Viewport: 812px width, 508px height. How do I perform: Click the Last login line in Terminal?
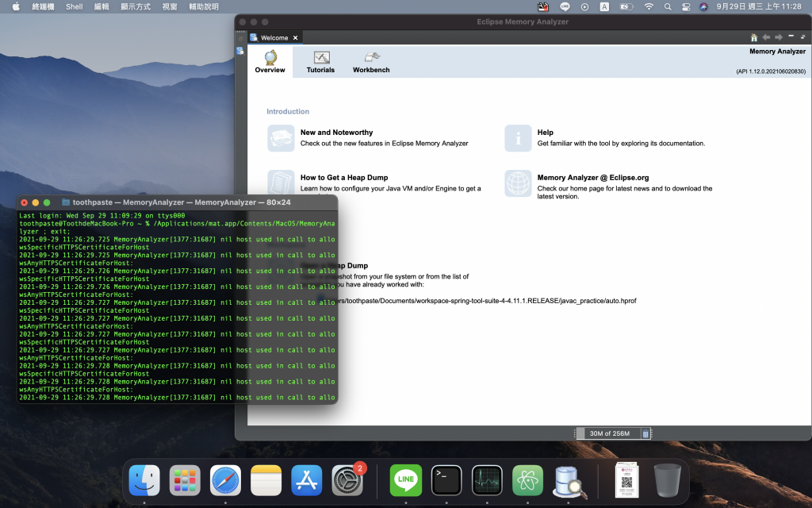click(x=102, y=216)
